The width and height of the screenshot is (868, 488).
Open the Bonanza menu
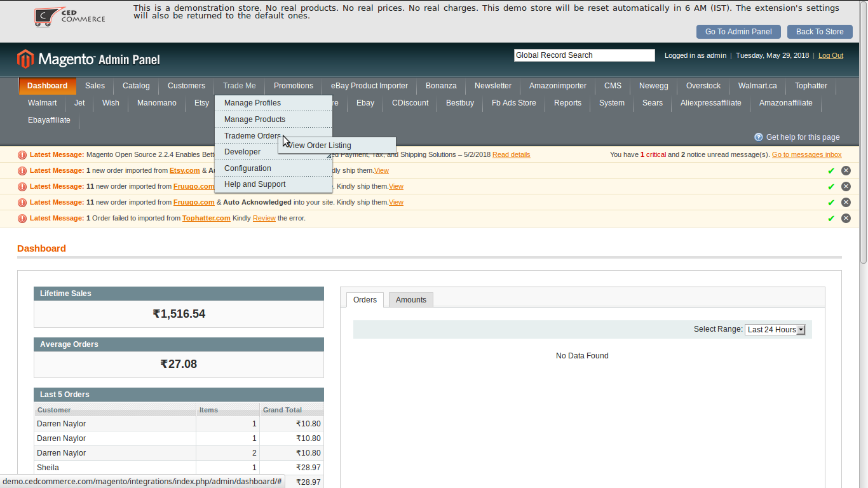(441, 86)
